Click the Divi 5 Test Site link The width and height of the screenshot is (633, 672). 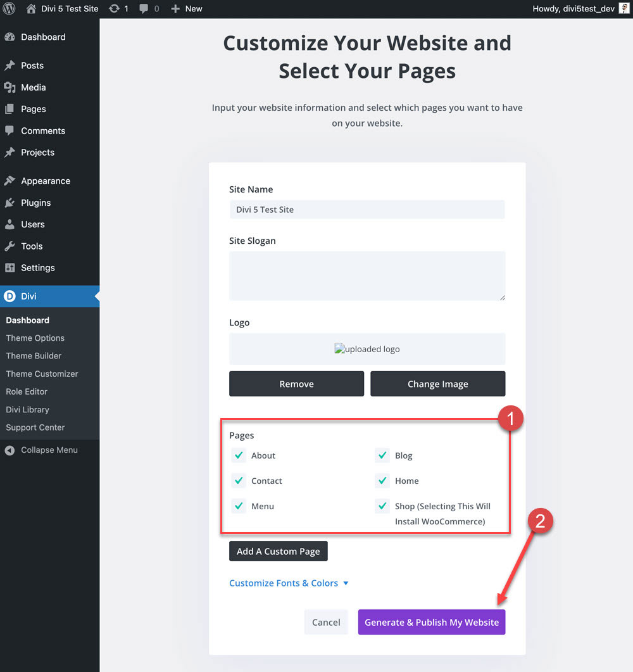click(x=70, y=9)
